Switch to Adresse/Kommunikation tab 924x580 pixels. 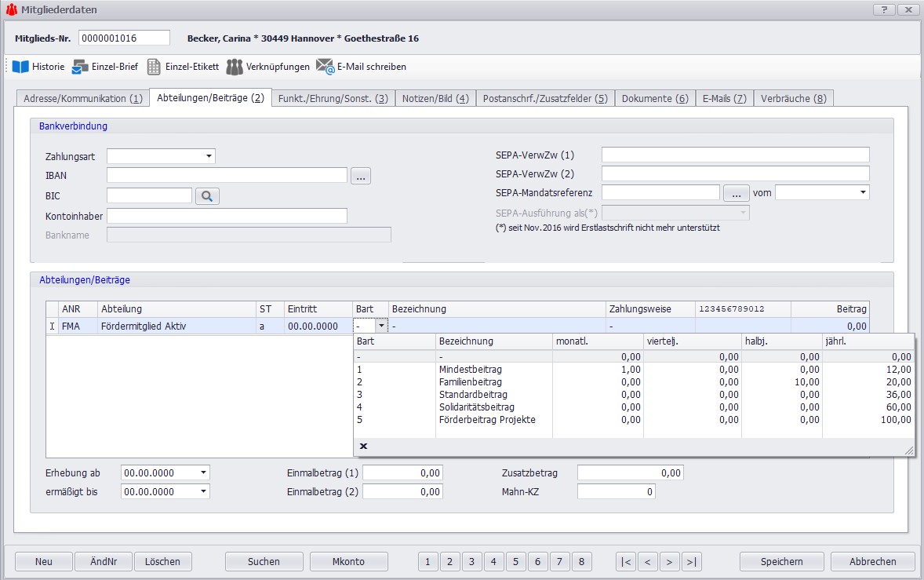(82, 99)
